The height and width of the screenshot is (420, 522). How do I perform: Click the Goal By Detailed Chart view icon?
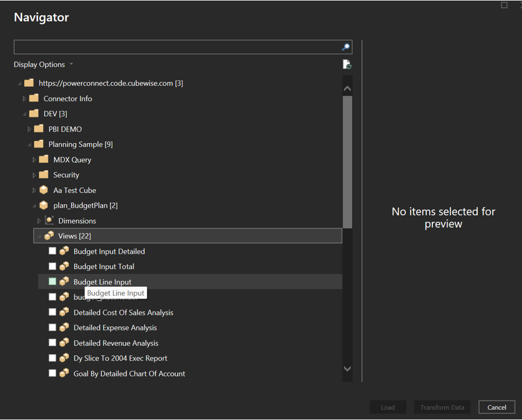64,373
